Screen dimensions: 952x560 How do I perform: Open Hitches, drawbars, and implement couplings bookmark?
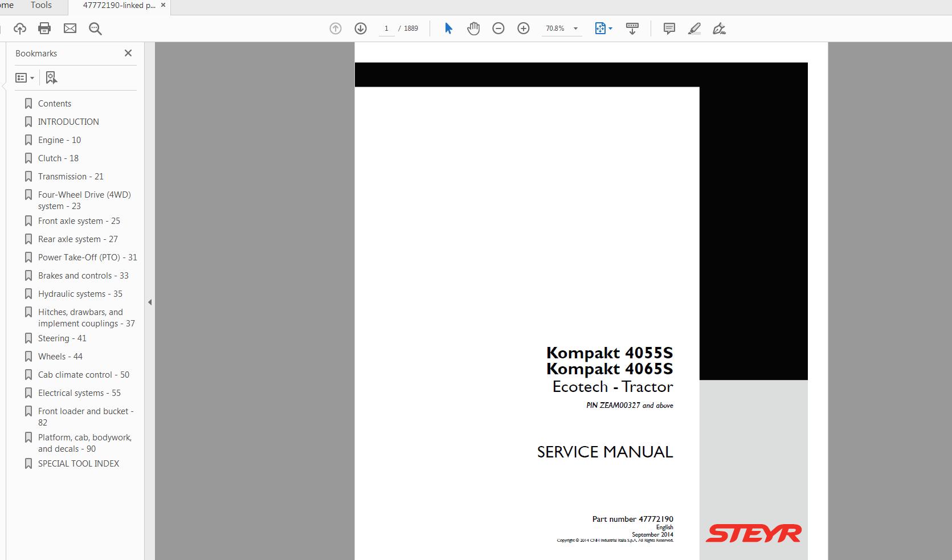point(87,318)
